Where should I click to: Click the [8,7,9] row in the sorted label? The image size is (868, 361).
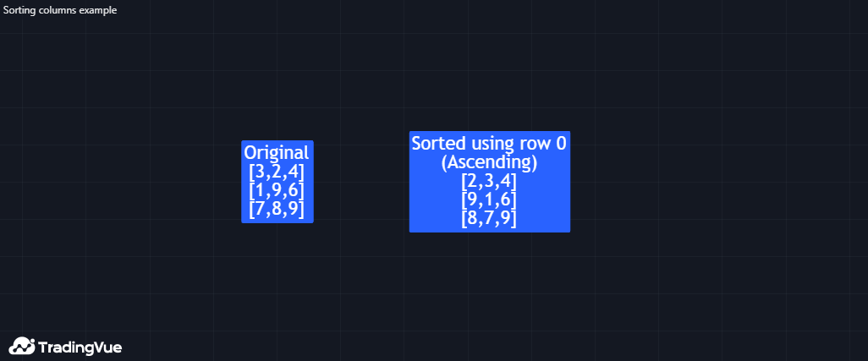[x=489, y=218]
